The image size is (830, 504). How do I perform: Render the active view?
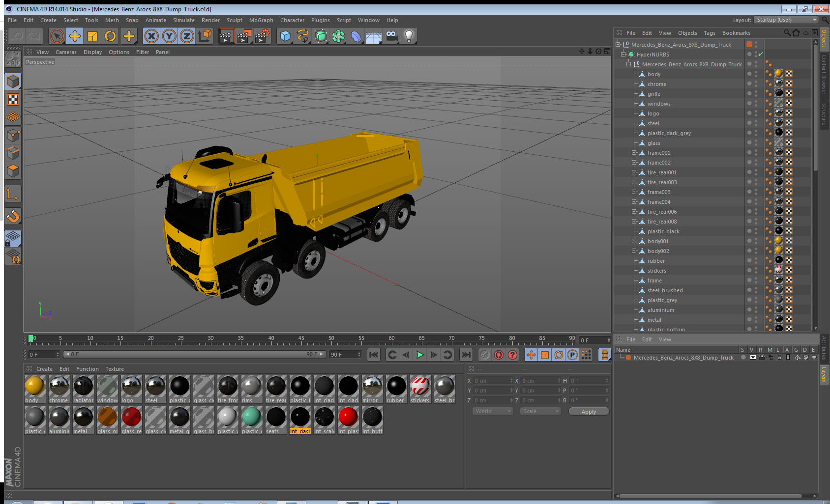click(x=226, y=36)
